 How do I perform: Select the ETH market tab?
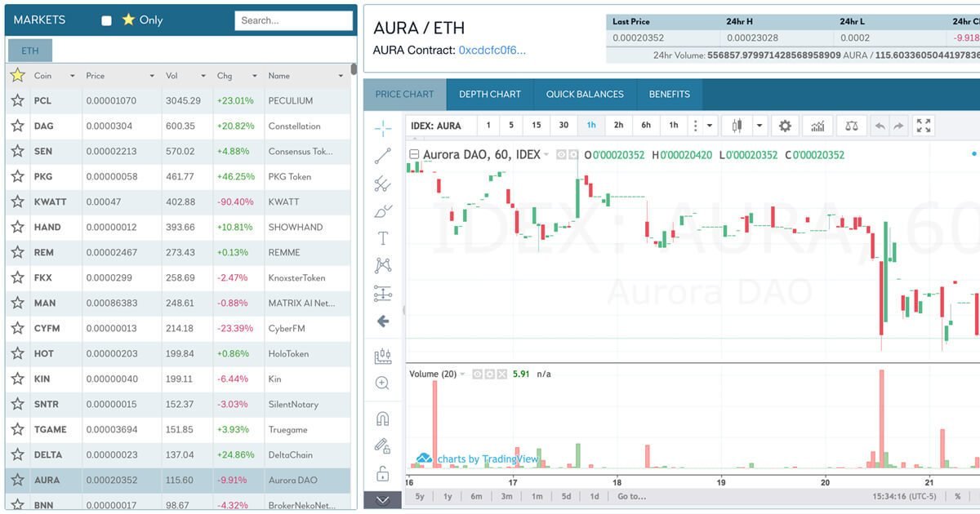[30, 51]
